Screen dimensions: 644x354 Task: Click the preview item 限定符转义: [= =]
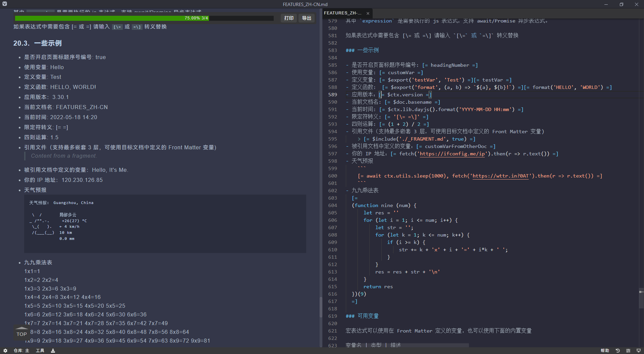coord(46,128)
